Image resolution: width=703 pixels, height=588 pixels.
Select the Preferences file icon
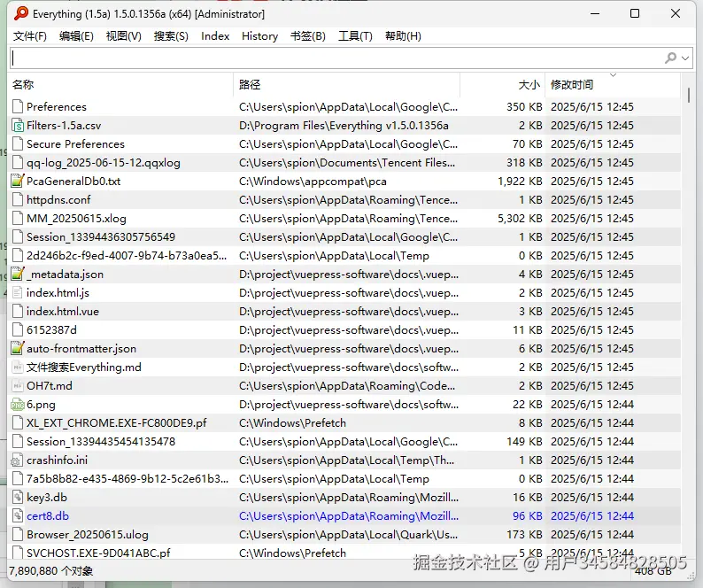point(18,107)
